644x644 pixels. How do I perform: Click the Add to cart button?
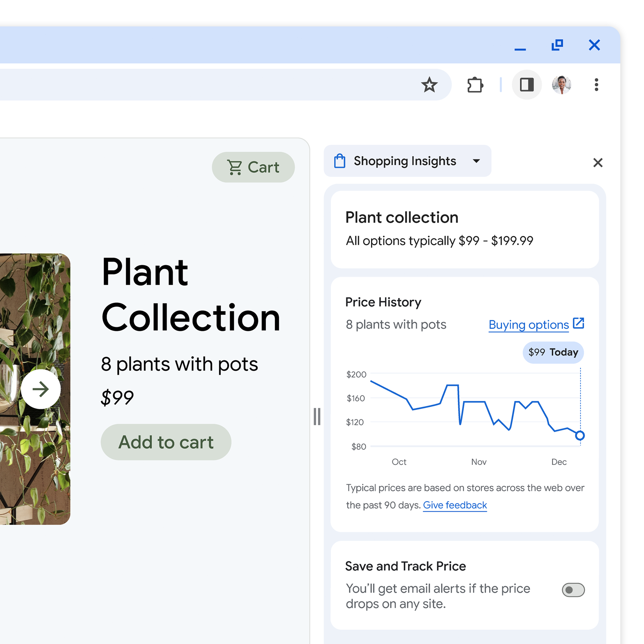click(166, 441)
